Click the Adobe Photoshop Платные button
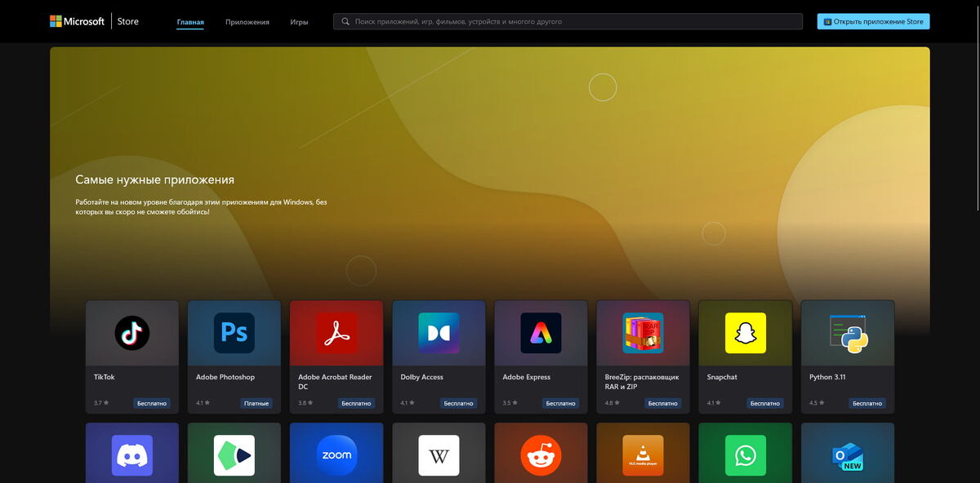The height and width of the screenshot is (483, 980). (x=256, y=403)
